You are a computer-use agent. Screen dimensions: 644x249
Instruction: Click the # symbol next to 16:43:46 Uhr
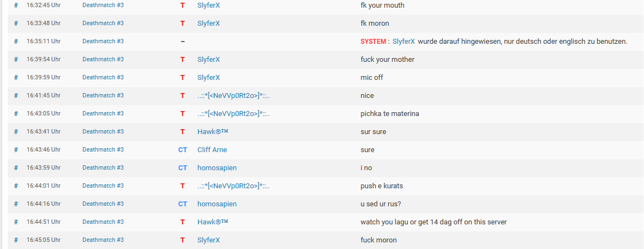[16, 150]
